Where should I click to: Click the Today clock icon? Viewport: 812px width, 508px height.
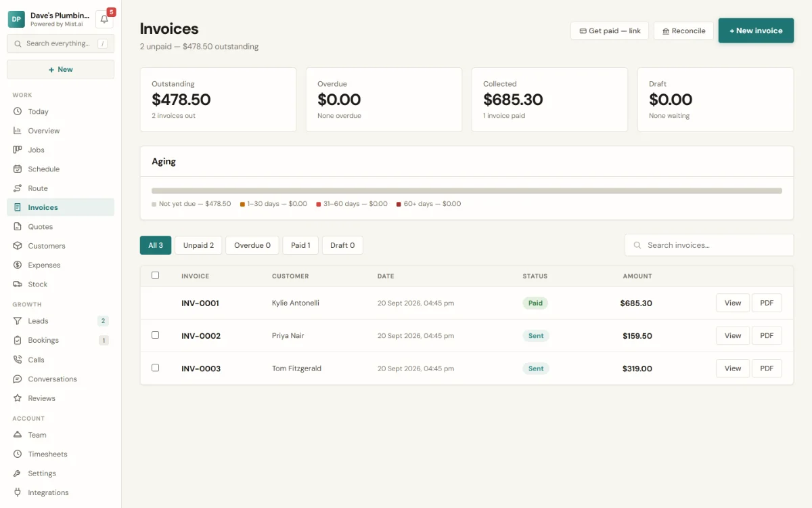click(x=18, y=112)
